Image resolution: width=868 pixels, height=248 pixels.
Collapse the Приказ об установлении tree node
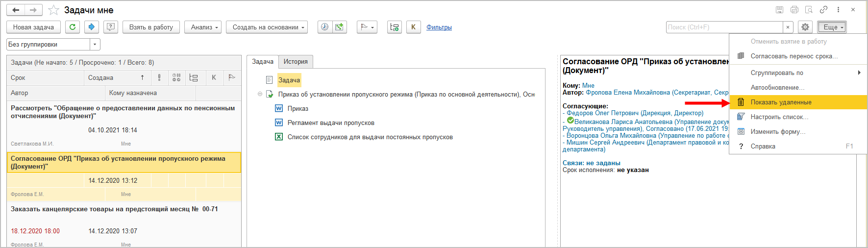260,94
